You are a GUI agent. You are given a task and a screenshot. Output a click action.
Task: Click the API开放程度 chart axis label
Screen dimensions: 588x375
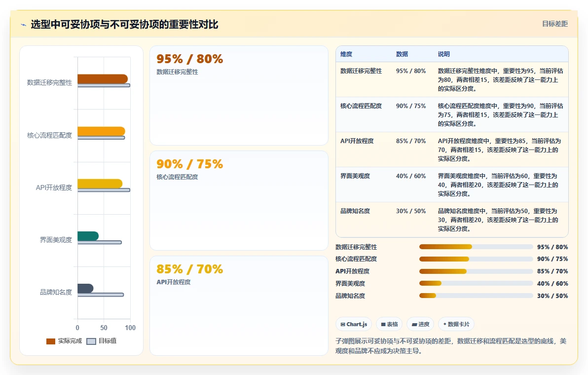pyautogui.click(x=54, y=187)
